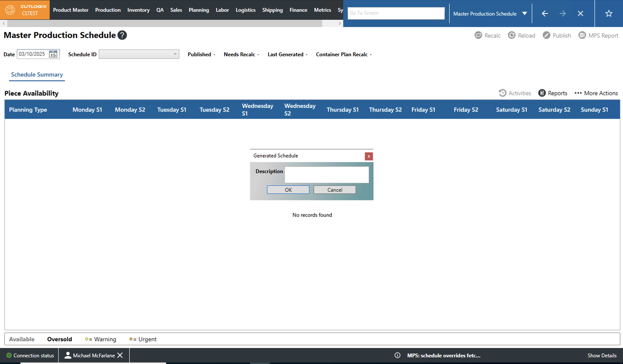Screen dimensions: 623x364
Task: Open the help question mark icon
Action: [x=122, y=35]
